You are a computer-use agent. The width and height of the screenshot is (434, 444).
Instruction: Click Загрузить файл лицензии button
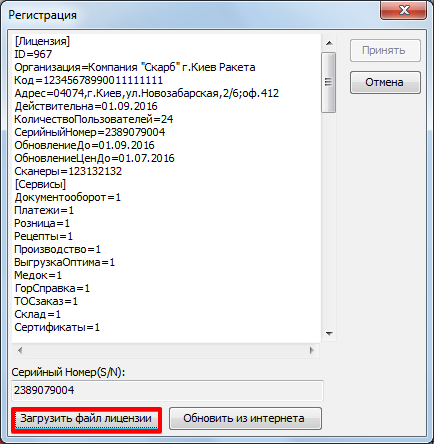pyautogui.click(x=86, y=418)
